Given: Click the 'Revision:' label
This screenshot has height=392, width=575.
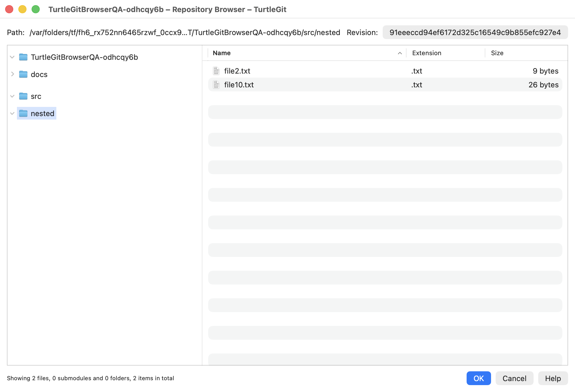Looking at the screenshot, I should point(362,32).
